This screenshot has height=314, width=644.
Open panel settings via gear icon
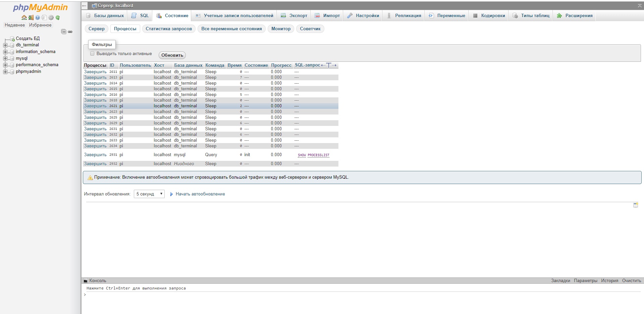(x=51, y=17)
